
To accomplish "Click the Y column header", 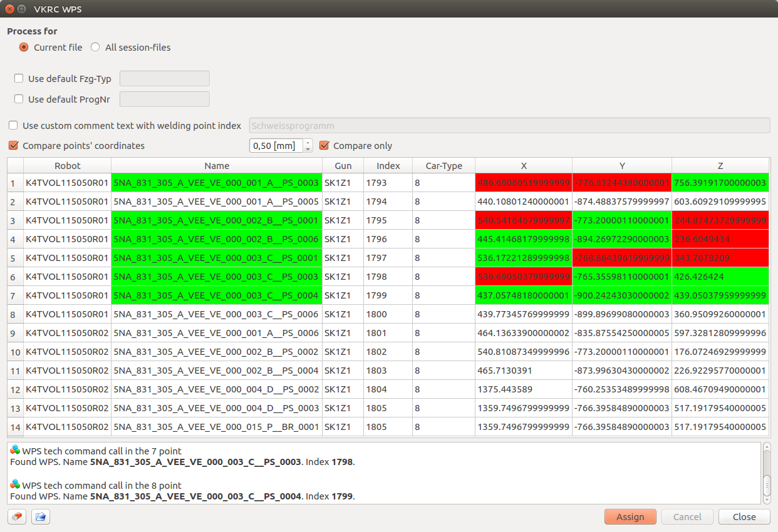I will (x=622, y=166).
